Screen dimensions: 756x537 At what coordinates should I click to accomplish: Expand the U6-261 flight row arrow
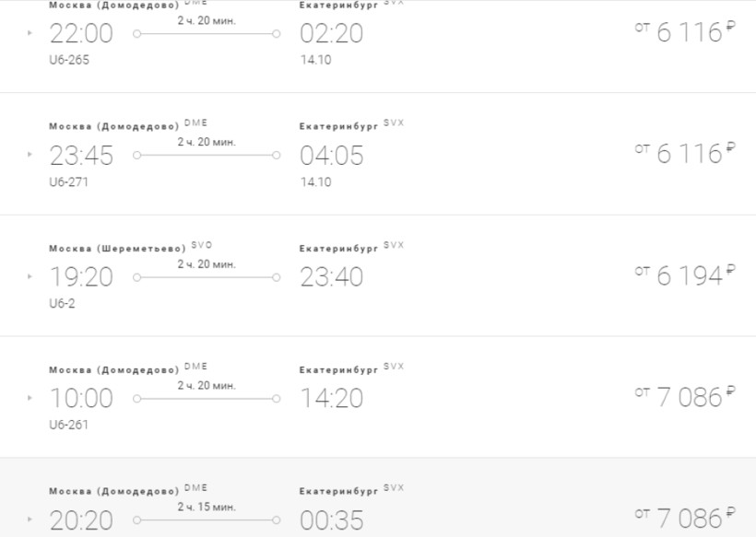[x=30, y=398]
